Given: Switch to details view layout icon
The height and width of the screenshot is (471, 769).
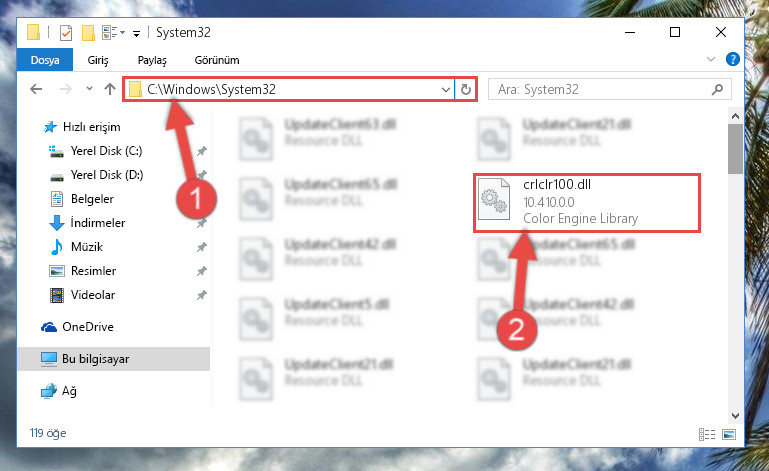Looking at the screenshot, I should click(x=707, y=434).
